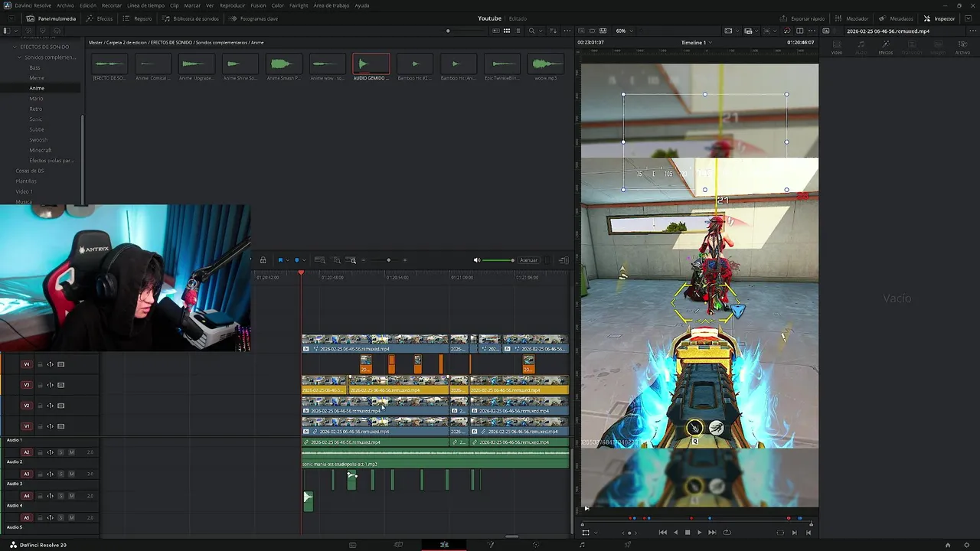Lock the A2 audio track

(x=40, y=452)
